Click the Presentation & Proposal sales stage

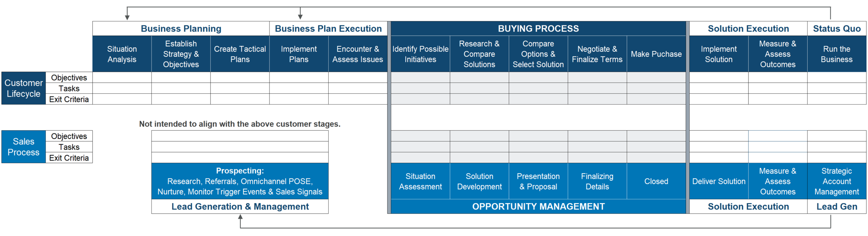538,181
